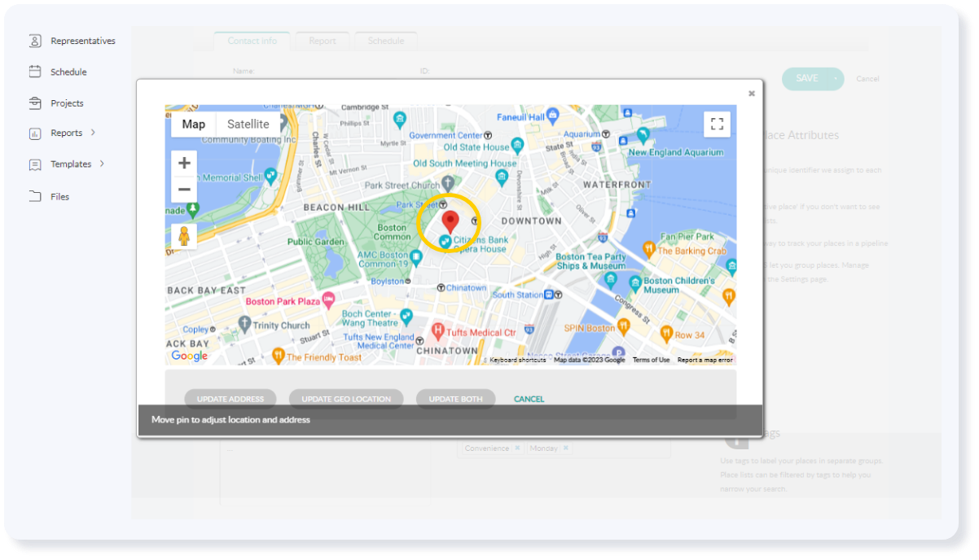979x560 pixels.
Task: Open the SAVE button dropdown arrow
Action: coord(836,79)
